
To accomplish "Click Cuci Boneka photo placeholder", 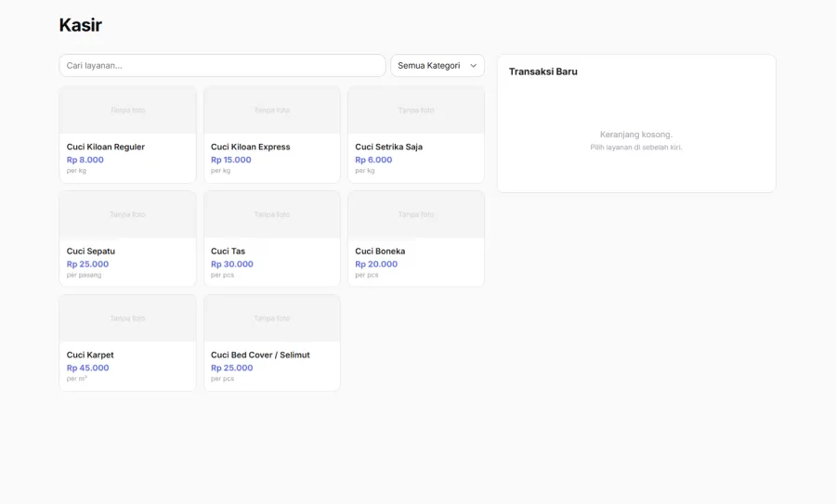I will pos(416,214).
